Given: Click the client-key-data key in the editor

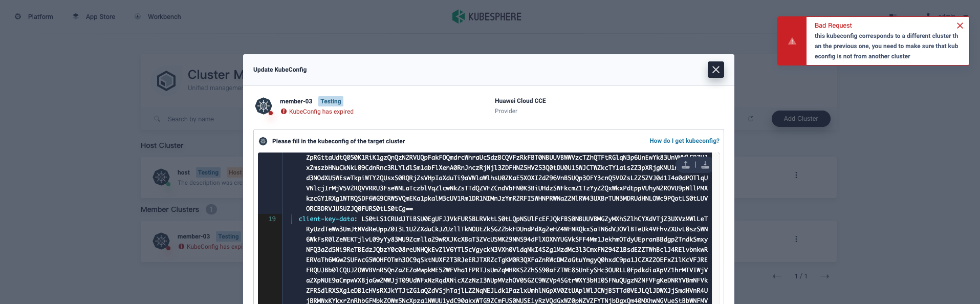Looking at the screenshot, I should pos(328,219).
